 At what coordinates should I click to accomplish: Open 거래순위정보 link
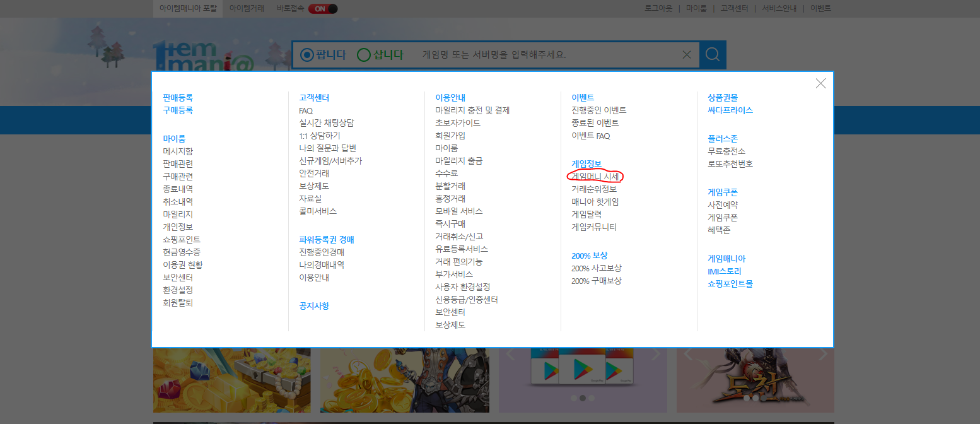[594, 189]
